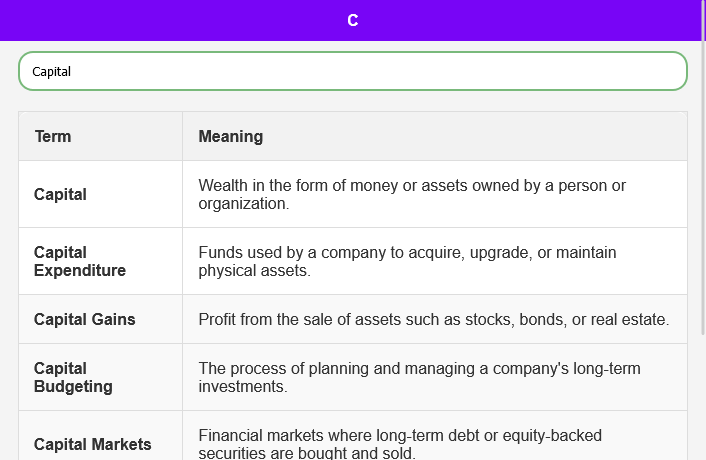Click "securities are bought and sold." text

[x=306, y=453]
